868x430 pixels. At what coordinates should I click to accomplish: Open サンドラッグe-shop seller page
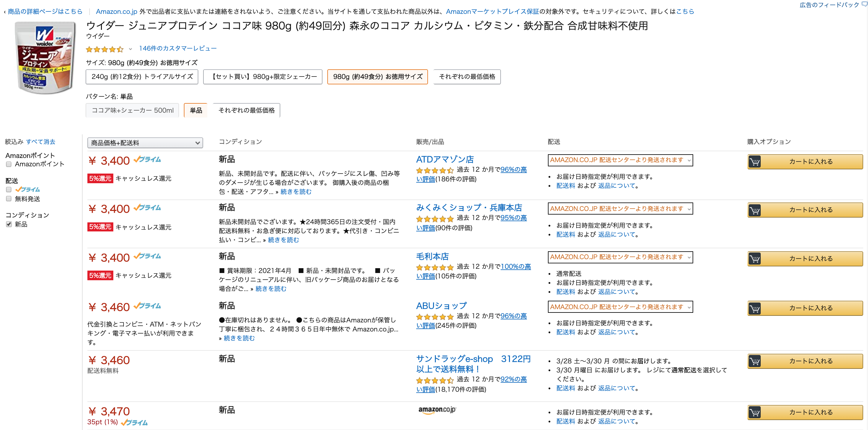point(473,364)
